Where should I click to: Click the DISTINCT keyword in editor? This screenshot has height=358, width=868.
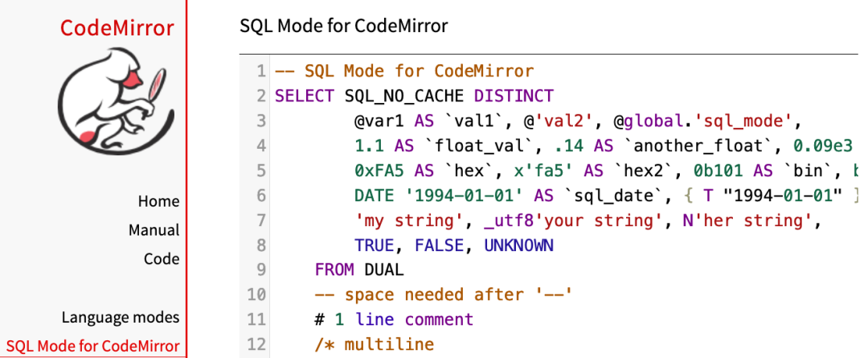click(514, 97)
